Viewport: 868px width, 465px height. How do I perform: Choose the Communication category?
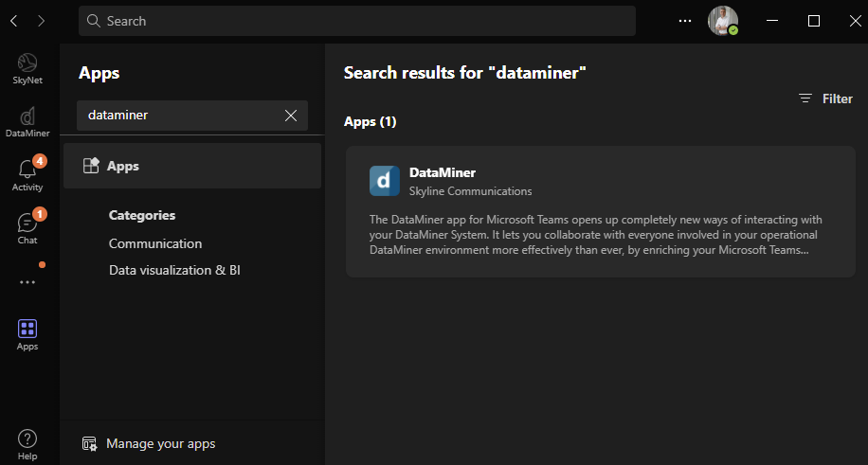tap(155, 243)
